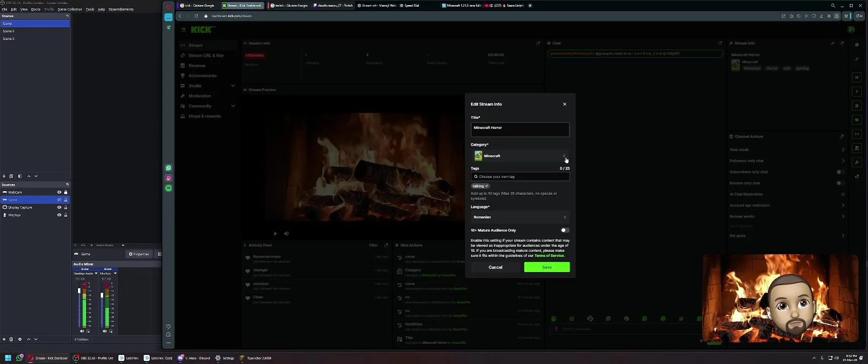Expand the Community sidebar section
The height and width of the screenshot is (364, 868).
tap(233, 106)
